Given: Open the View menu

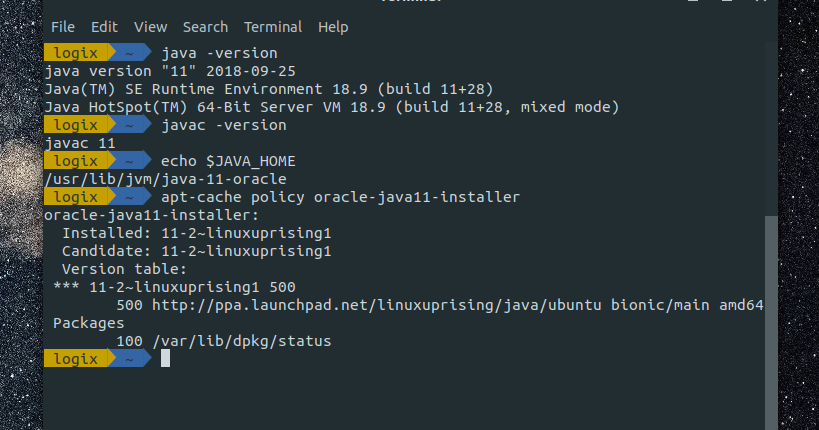Looking at the screenshot, I should (150, 27).
